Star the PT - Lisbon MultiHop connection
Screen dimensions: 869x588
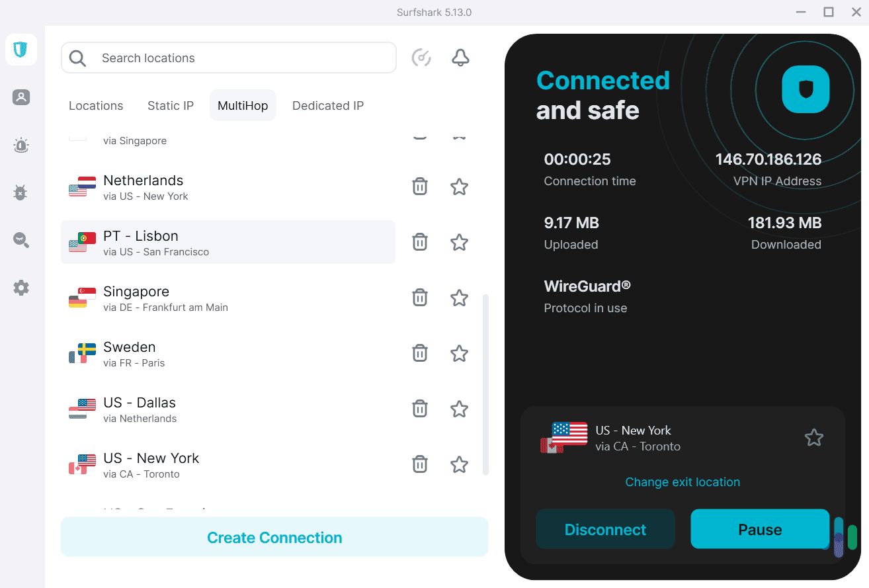pyautogui.click(x=459, y=242)
